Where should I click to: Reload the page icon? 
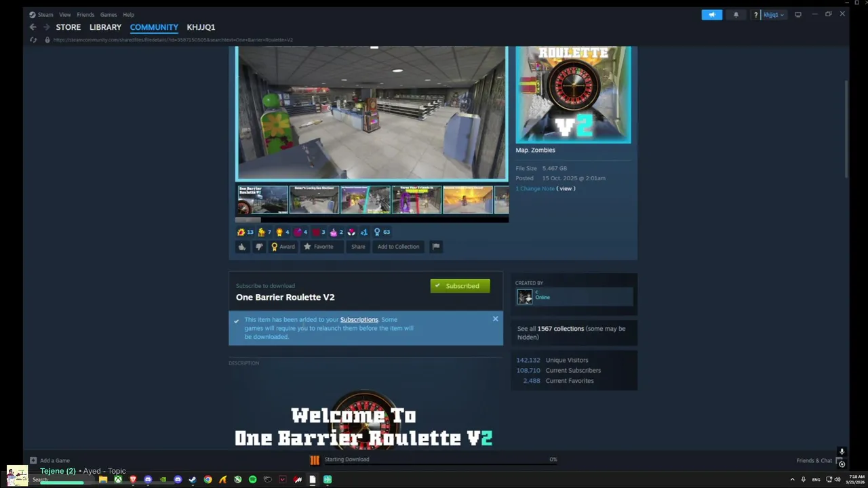click(x=33, y=40)
